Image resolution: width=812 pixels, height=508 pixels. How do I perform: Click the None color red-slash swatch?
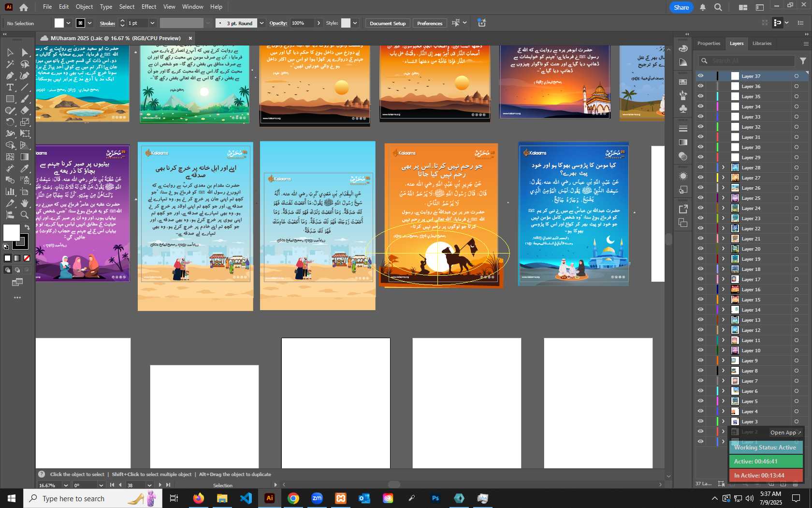click(27, 258)
